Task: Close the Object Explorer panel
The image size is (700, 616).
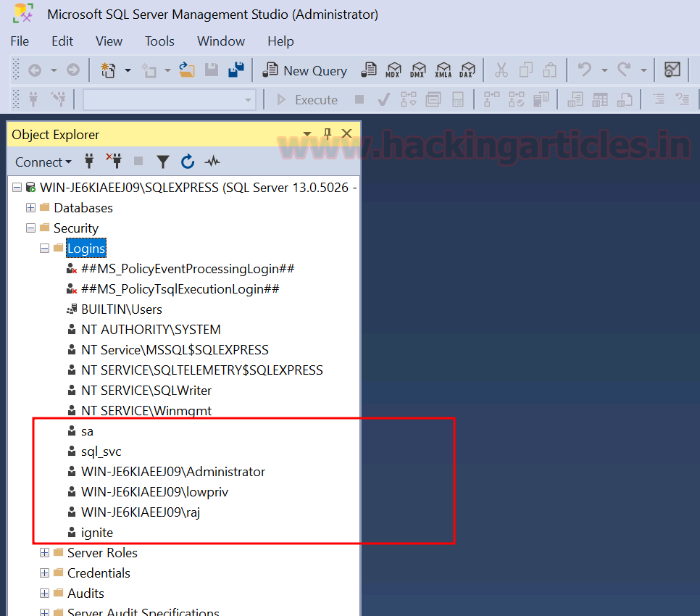Action: (347, 133)
